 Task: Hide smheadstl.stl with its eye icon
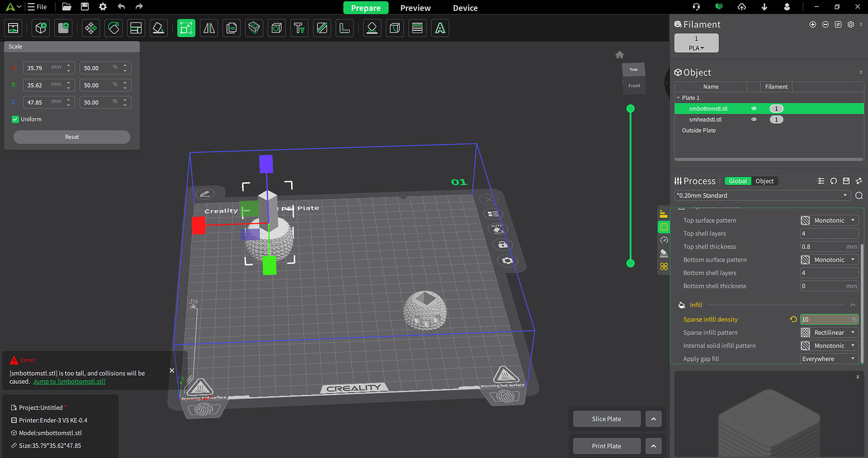pyautogui.click(x=754, y=120)
